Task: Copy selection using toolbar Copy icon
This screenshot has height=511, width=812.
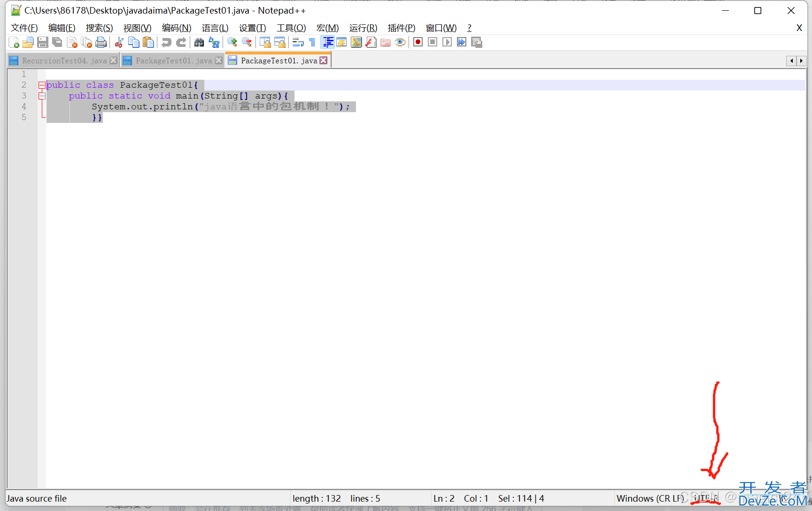Action: 134,43
